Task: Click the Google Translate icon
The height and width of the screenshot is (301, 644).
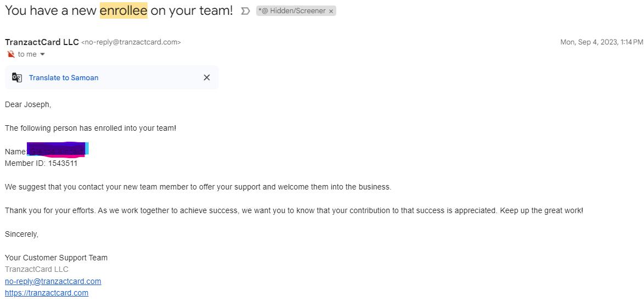Action: (17, 77)
